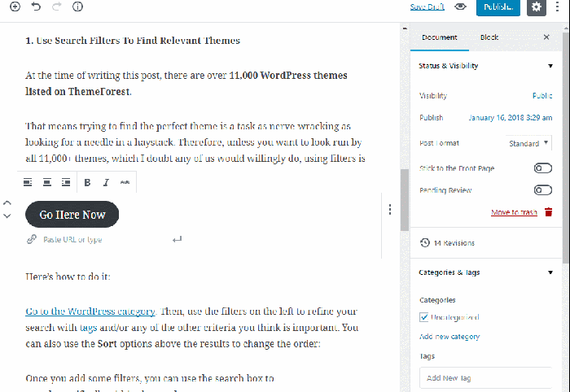The image size is (570, 392).
Task: Click the red trash can icon
Action: [549, 212]
